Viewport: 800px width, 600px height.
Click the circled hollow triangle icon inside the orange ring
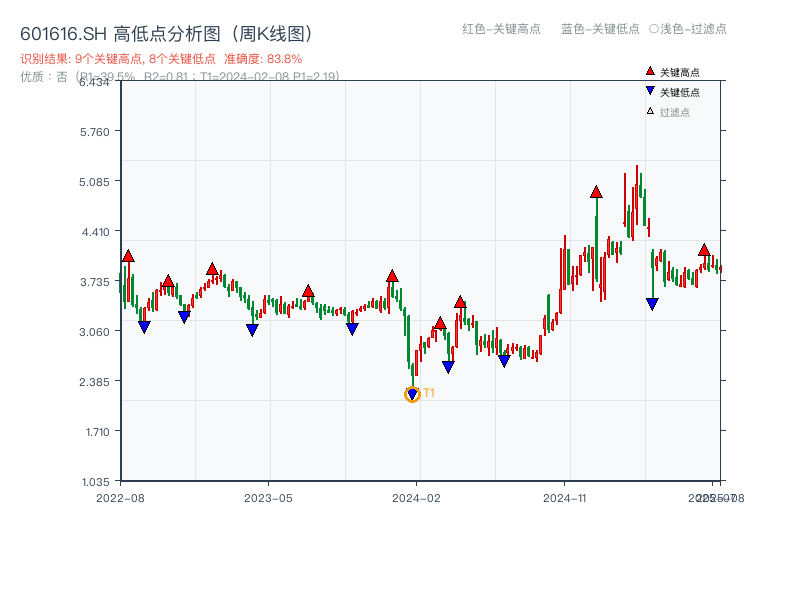(411, 393)
